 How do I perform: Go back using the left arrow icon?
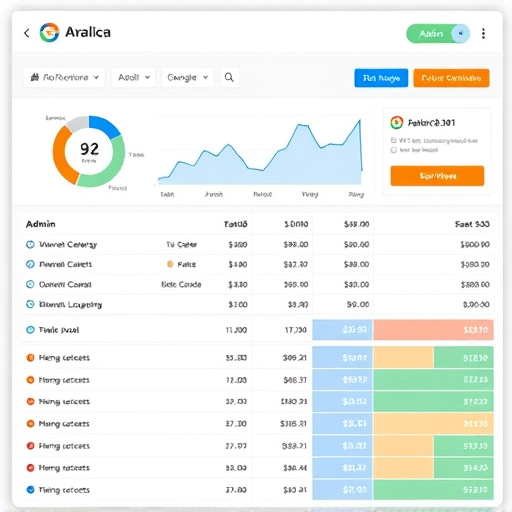(27, 33)
